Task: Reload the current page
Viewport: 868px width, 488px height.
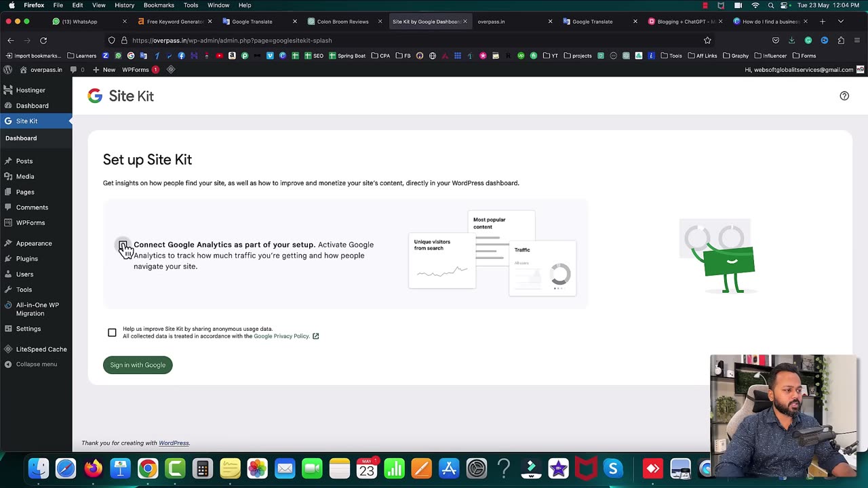Action: [43, 41]
